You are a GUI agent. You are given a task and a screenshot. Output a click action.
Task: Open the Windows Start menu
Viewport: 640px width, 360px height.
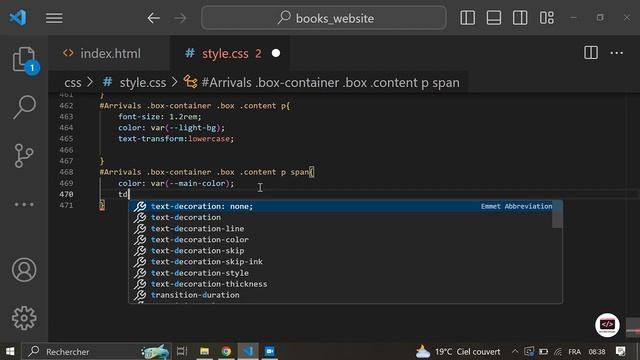coord(10,351)
